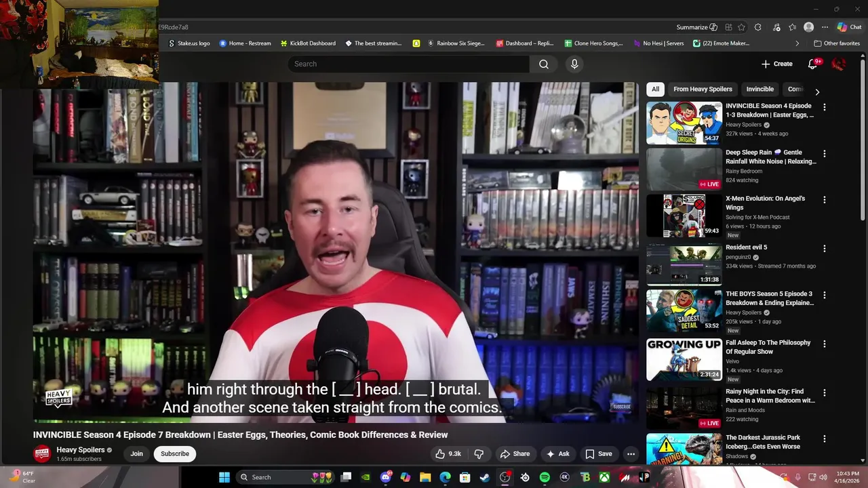Image resolution: width=868 pixels, height=488 pixels.
Task: Open Discord from the taskbar
Action: click(386, 477)
